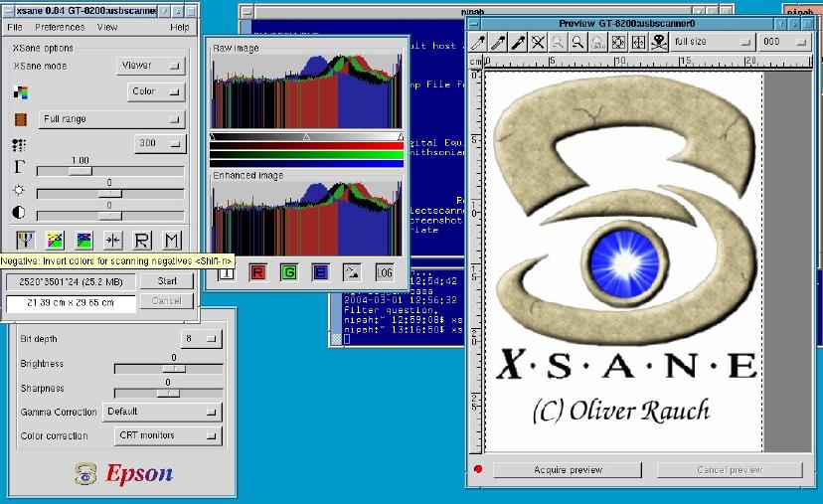Open the XSane mode Viewer dropdown
This screenshot has width=823, height=504.
coord(151,66)
